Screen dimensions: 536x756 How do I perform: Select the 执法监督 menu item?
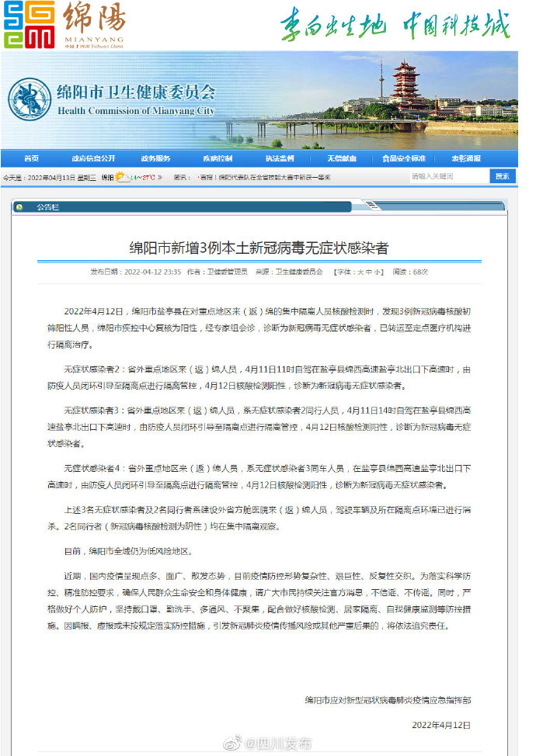pyautogui.click(x=280, y=158)
